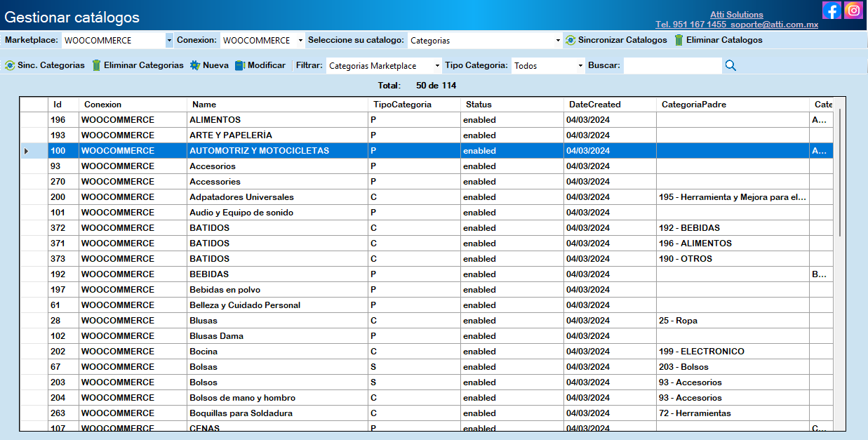Click in the Buscar text field
The width and height of the screenshot is (868, 440).
tap(672, 65)
